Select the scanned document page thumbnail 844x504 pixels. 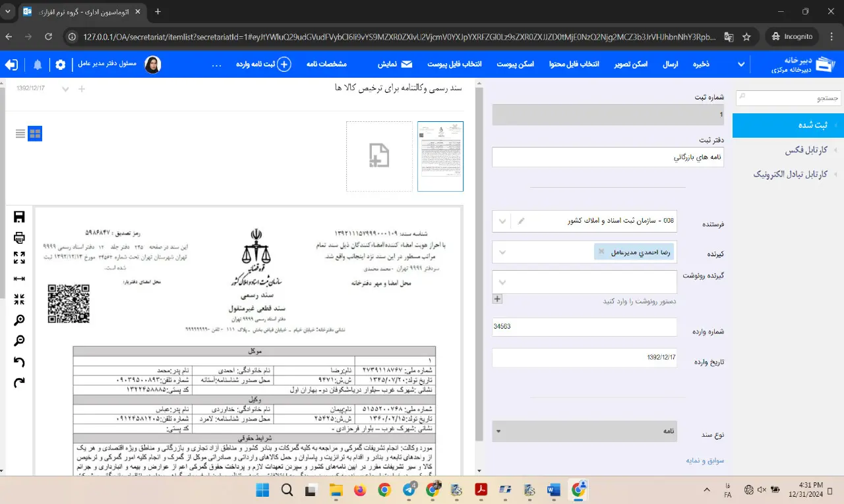[440, 156]
